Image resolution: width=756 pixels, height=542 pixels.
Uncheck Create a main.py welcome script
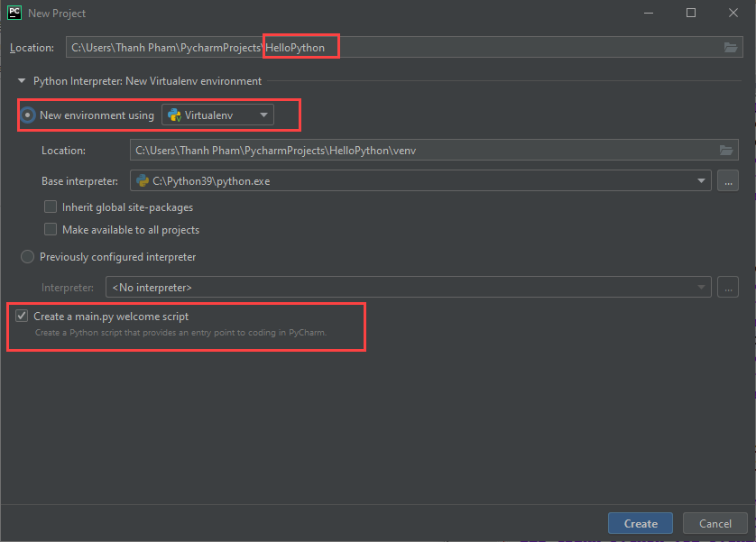pos(22,316)
